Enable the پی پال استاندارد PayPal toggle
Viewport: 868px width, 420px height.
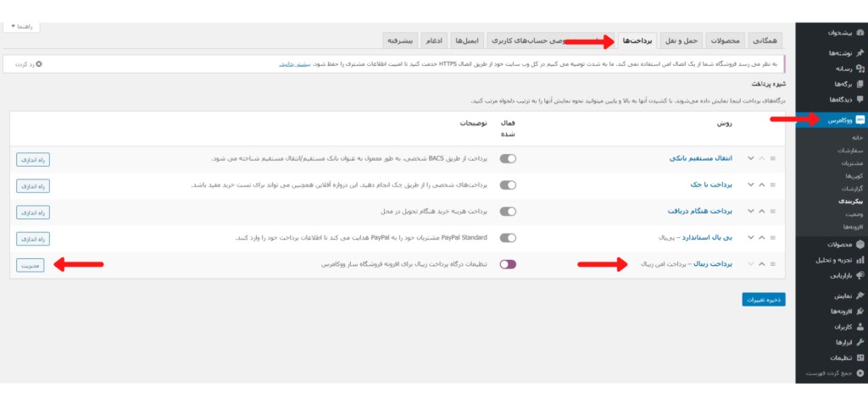coord(508,238)
